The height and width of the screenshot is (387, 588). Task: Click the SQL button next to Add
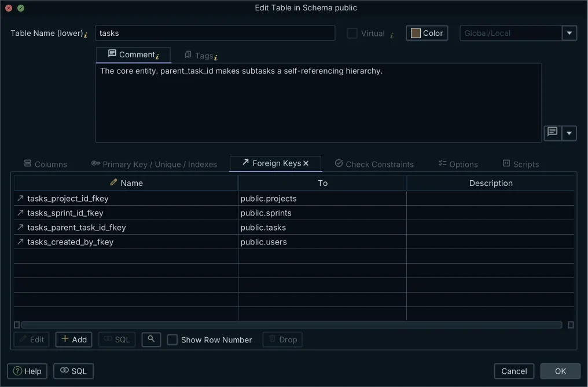click(x=117, y=339)
